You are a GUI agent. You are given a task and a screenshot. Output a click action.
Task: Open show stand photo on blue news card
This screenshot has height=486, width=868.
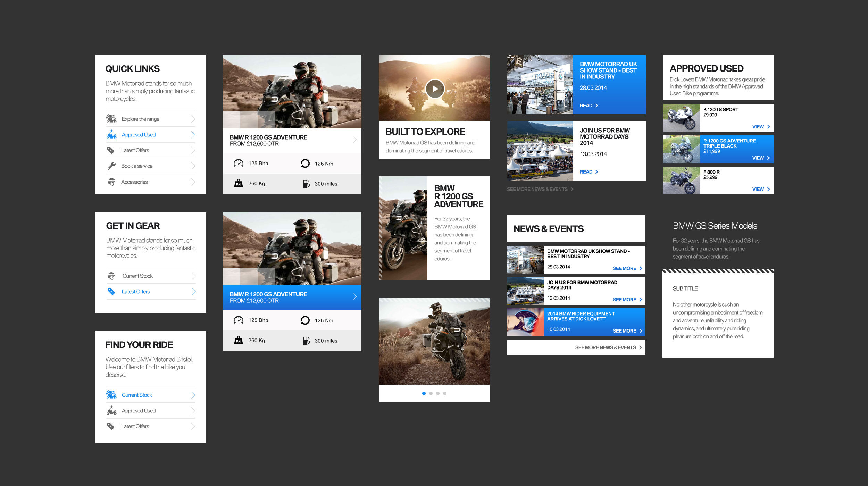(x=540, y=84)
